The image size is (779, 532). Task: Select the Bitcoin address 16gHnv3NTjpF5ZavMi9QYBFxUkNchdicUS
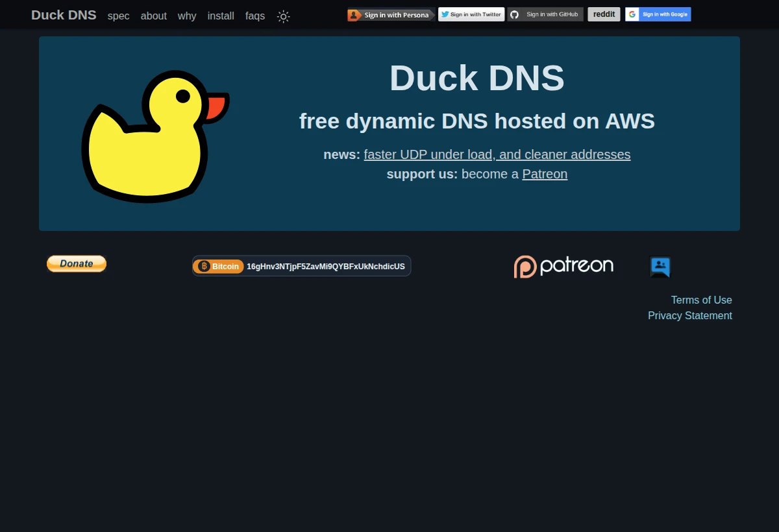pyautogui.click(x=326, y=267)
